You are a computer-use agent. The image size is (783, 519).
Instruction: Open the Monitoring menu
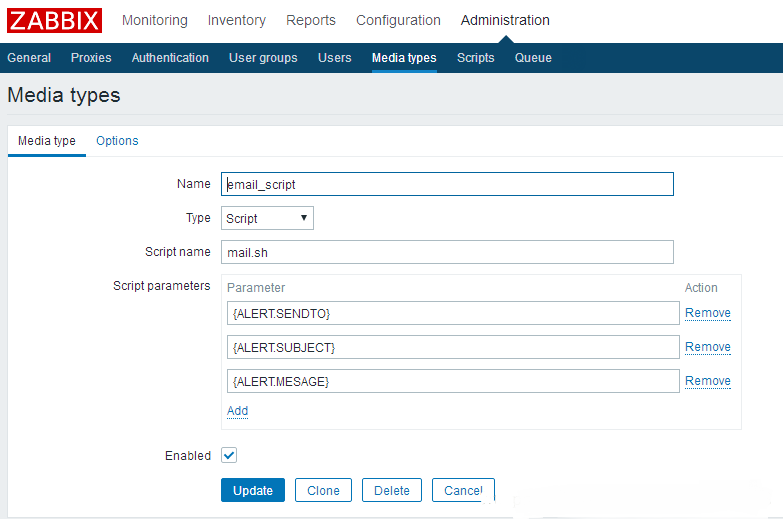point(154,20)
